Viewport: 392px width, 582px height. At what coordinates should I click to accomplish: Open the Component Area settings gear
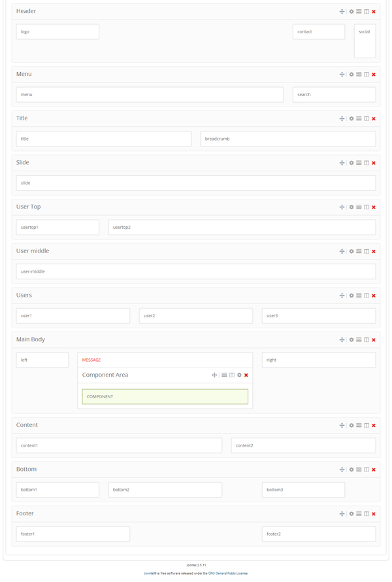coord(239,375)
